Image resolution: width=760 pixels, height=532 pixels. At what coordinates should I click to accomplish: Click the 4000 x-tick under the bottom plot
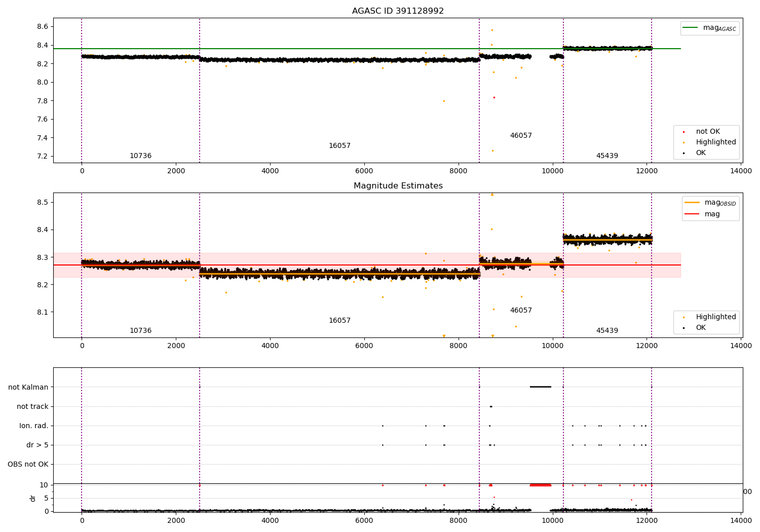[270, 520]
